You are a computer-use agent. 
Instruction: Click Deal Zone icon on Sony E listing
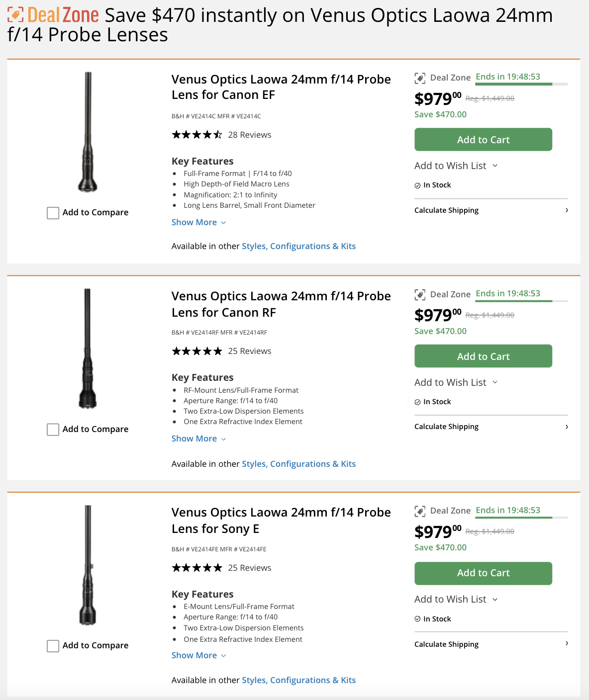pos(420,511)
